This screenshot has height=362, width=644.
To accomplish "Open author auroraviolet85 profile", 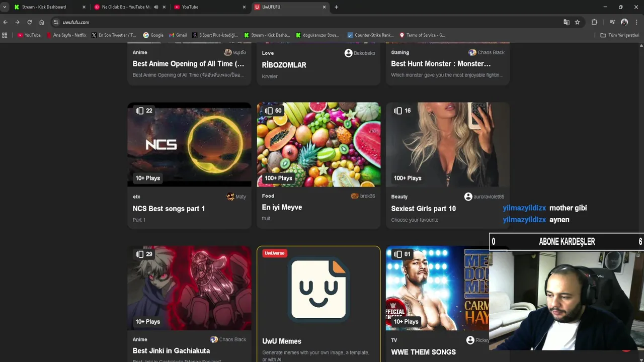I will coord(484,197).
